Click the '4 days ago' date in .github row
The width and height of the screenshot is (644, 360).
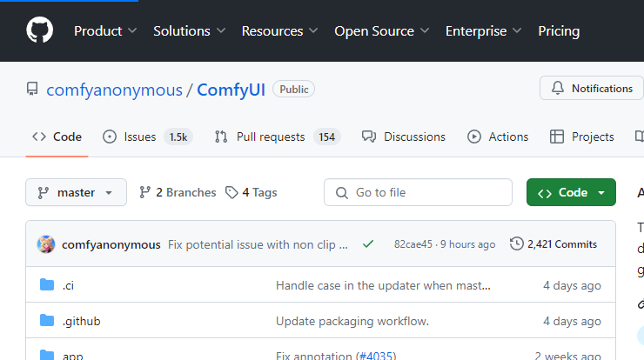[x=572, y=321]
